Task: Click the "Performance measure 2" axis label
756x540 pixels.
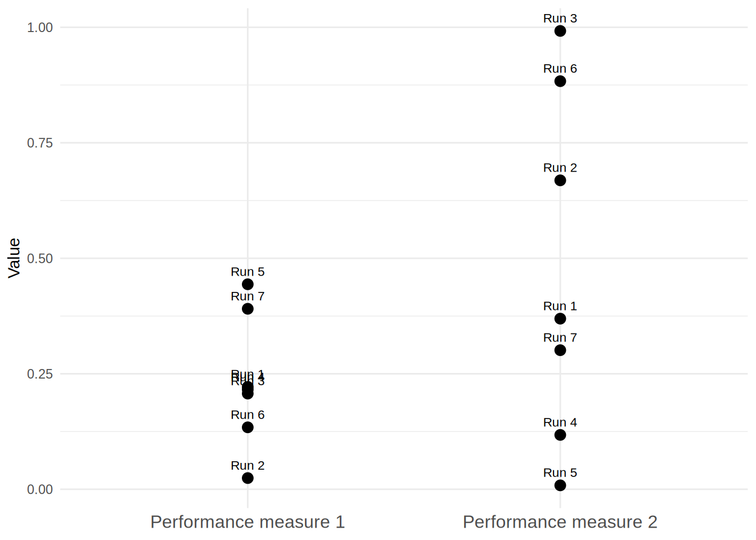Action: click(560, 522)
